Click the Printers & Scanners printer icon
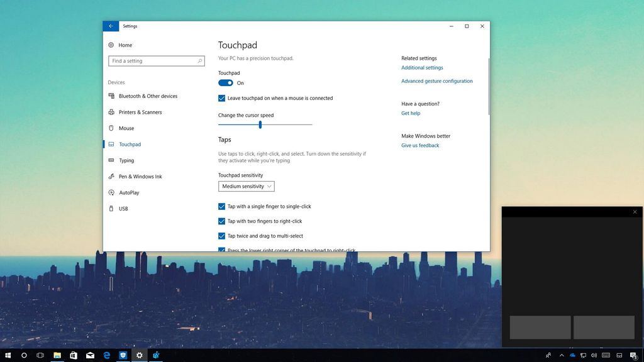The width and height of the screenshot is (644, 362). (111, 112)
